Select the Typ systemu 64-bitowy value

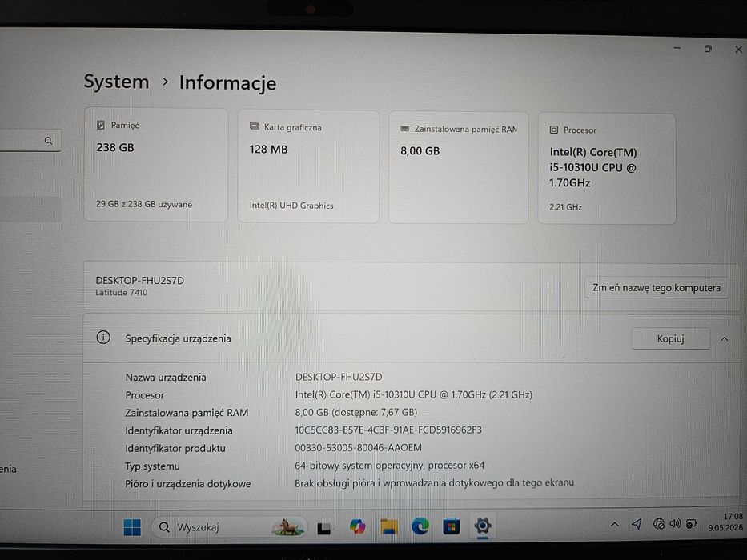point(390,465)
